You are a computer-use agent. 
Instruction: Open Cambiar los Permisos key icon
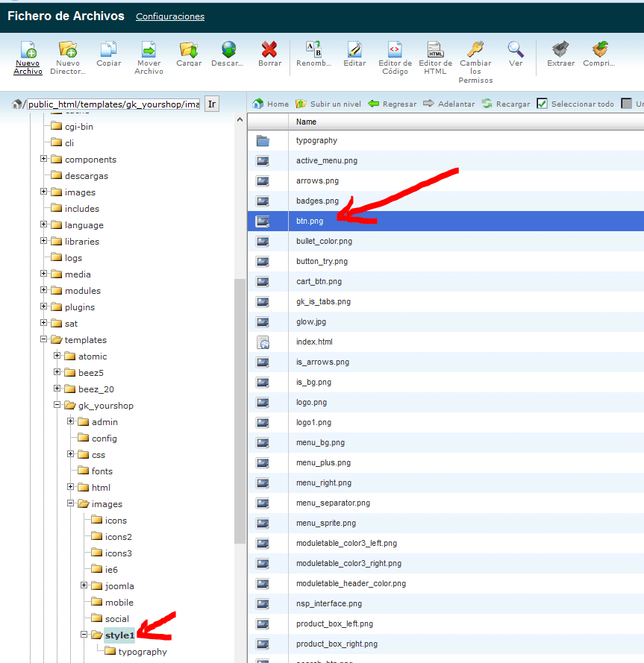click(x=475, y=49)
